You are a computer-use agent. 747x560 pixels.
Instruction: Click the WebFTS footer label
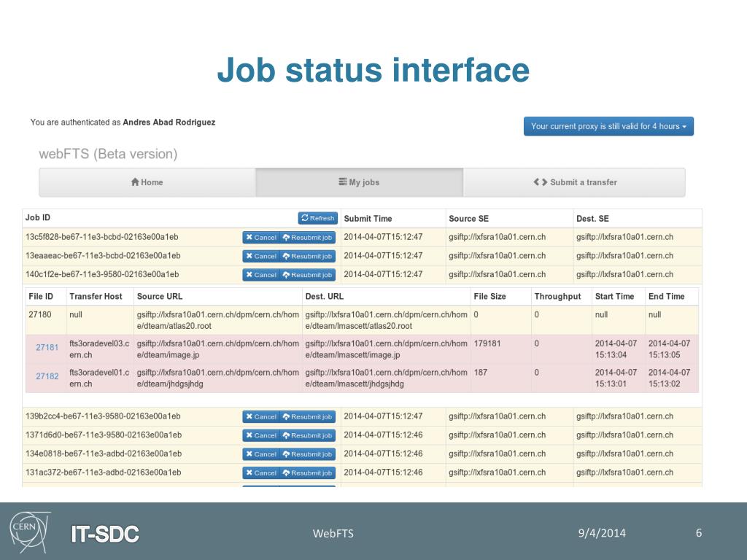point(333,533)
